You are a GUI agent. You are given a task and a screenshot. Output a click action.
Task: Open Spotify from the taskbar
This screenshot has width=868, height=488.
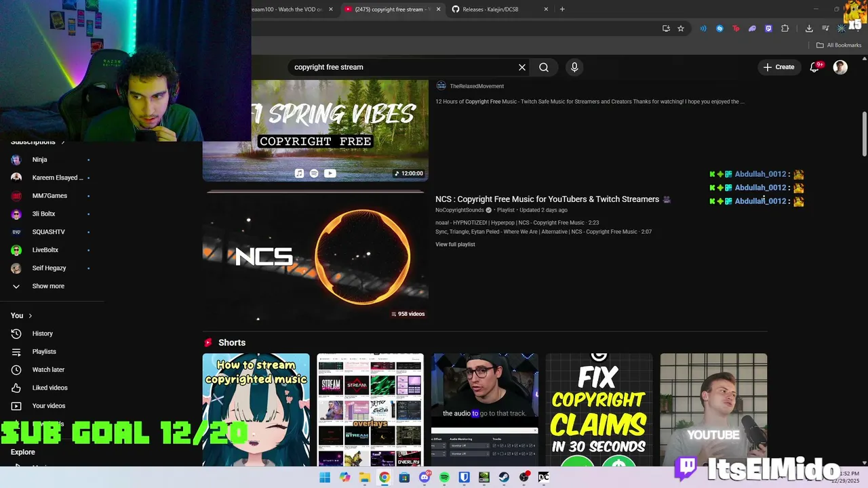click(444, 477)
